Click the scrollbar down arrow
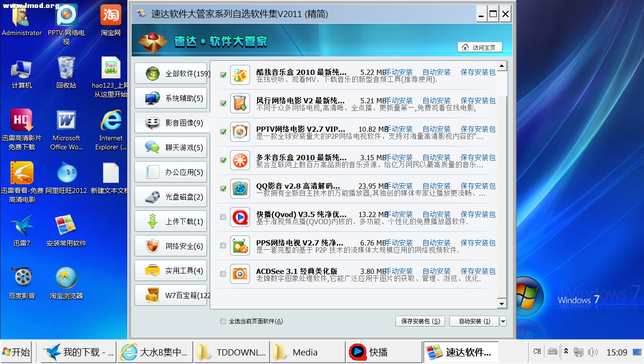The width and height of the screenshot is (644, 364). click(x=501, y=303)
